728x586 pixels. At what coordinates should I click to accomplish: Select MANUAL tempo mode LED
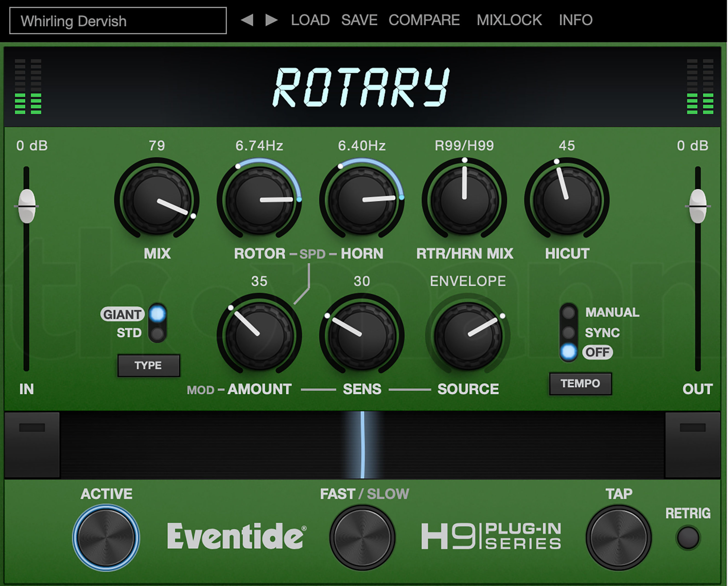pyautogui.click(x=568, y=312)
